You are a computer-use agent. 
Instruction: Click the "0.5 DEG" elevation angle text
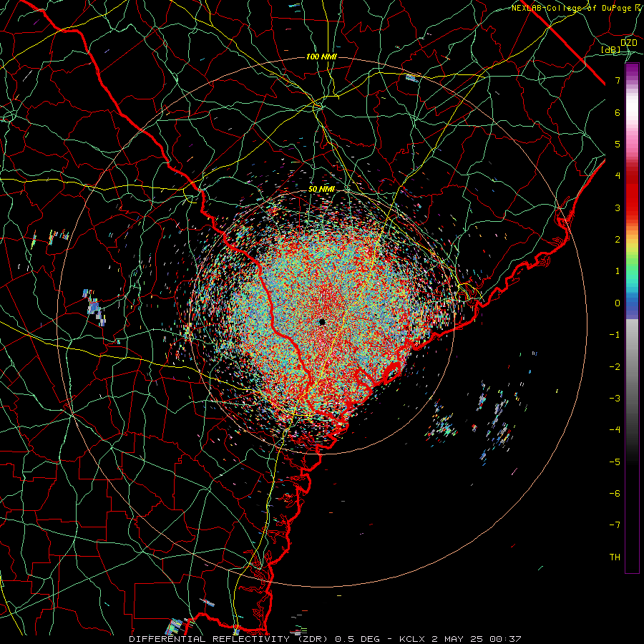(357, 639)
